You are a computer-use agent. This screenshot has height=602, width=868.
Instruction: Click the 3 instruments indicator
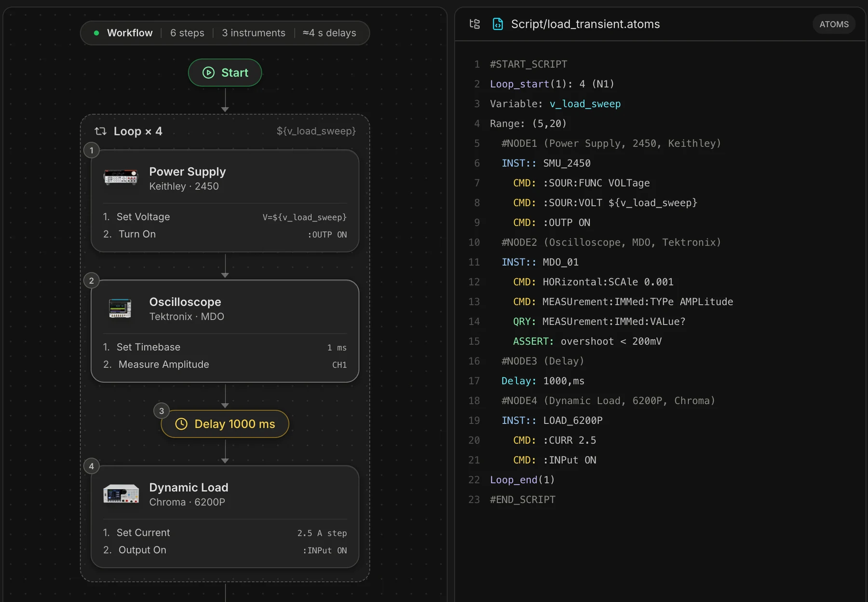[x=254, y=33]
